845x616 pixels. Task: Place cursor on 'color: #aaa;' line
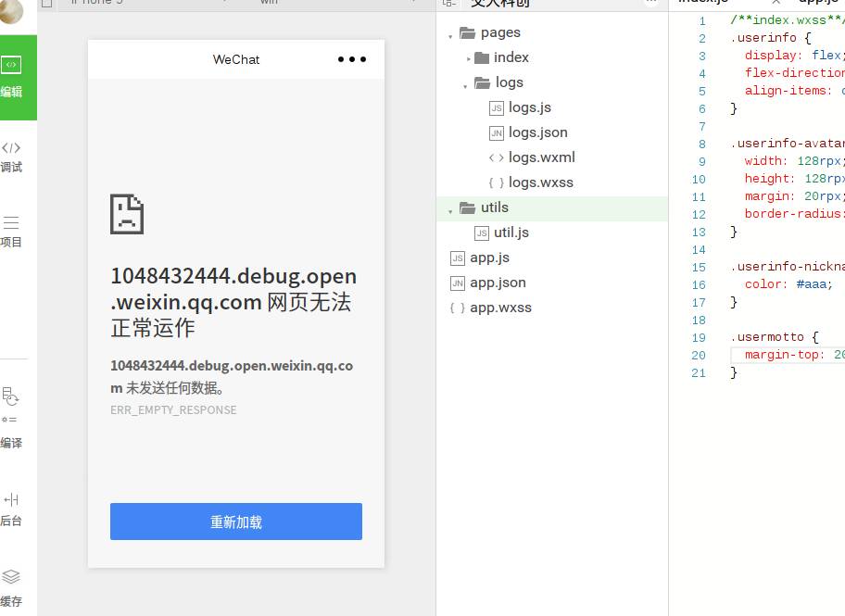click(789, 284)
